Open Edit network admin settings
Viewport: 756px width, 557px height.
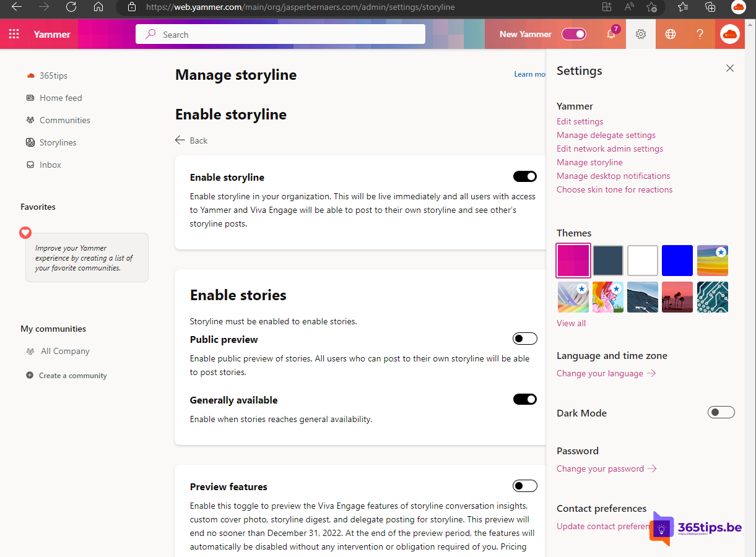click(x=610, y=149)
